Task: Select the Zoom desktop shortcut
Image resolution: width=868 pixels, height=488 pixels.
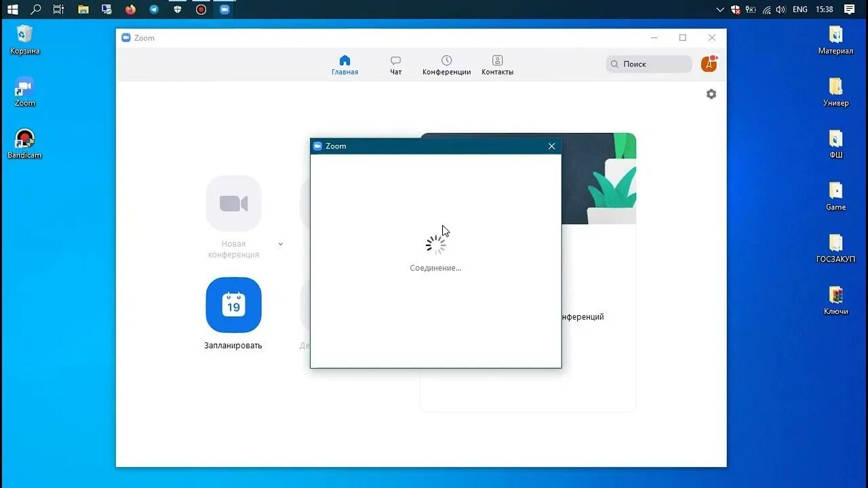Action: coord(24,91)
